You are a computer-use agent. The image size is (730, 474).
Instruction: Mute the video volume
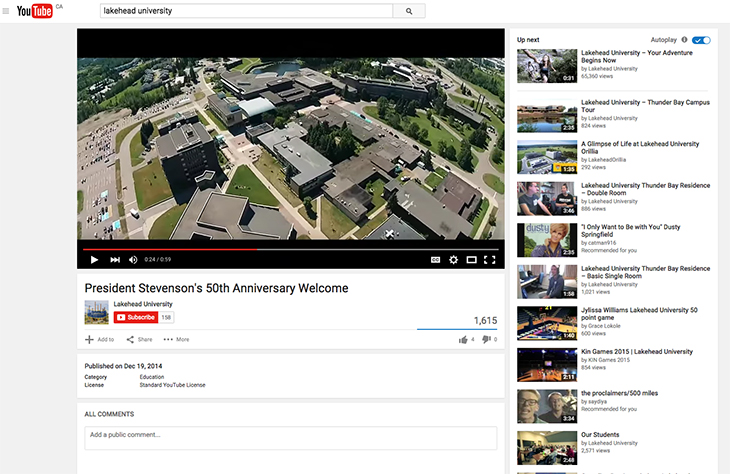coord(133,259)
